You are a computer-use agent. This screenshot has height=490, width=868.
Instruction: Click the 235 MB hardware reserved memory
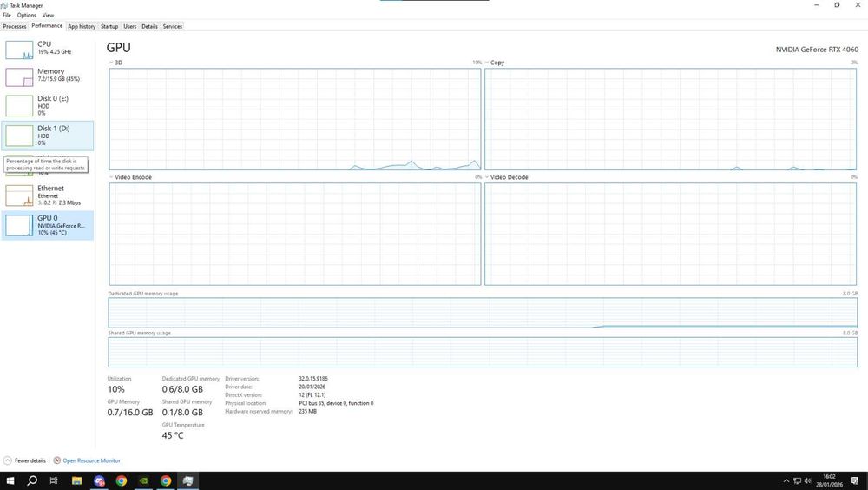308,411
